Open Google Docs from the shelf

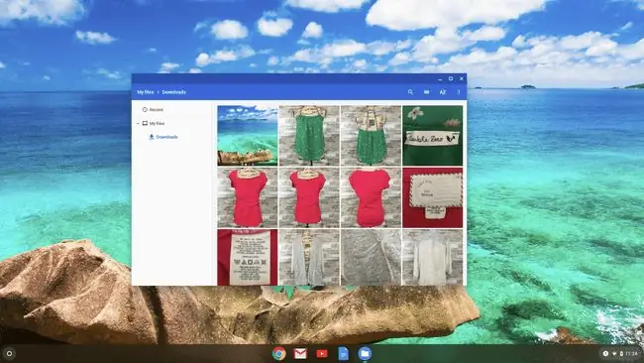coord(344,353)
